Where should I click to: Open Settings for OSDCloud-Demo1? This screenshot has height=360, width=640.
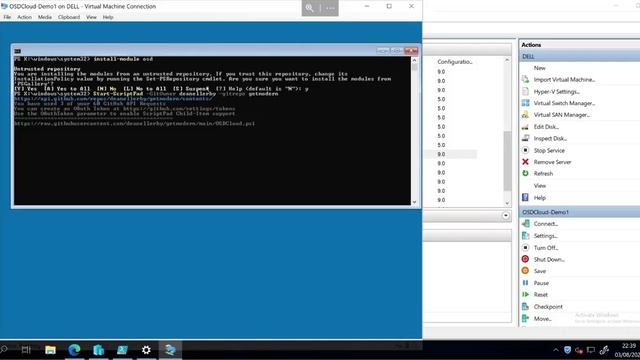pyautogui.click(x=545, y=236)
